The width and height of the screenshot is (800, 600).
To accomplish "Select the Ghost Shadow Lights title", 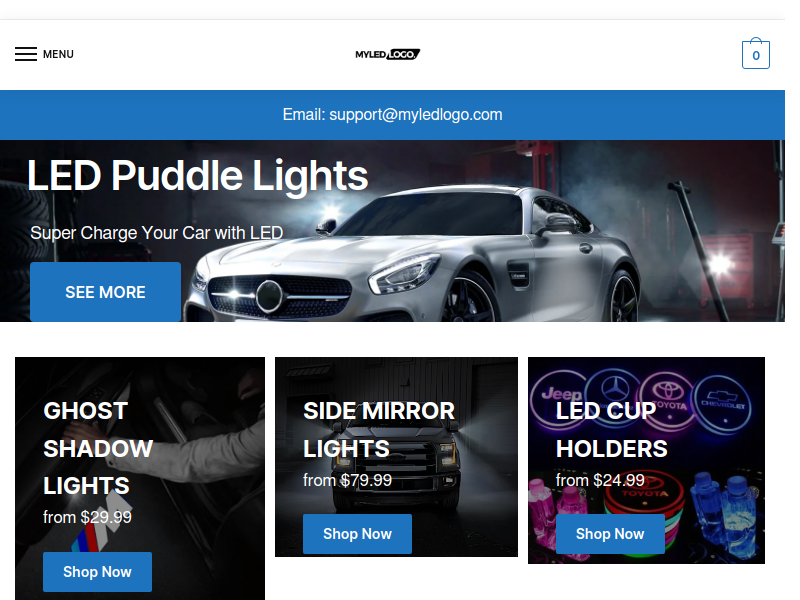I will 98,448.
